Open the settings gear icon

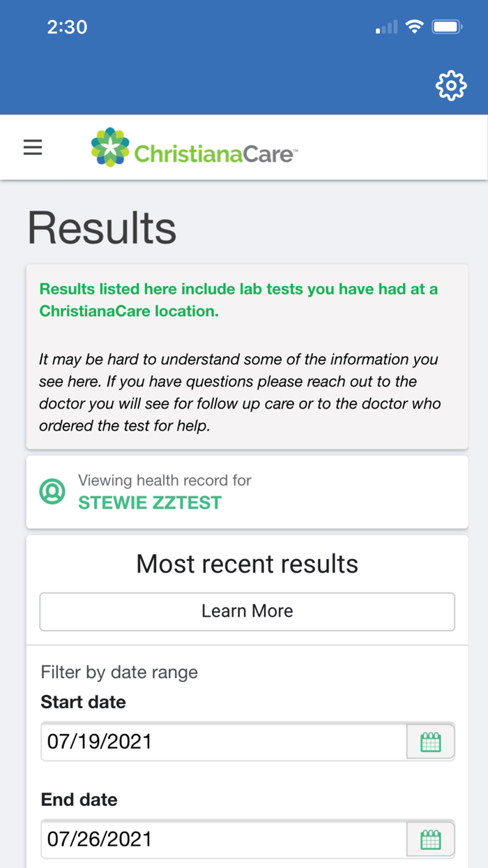[450, 86]
